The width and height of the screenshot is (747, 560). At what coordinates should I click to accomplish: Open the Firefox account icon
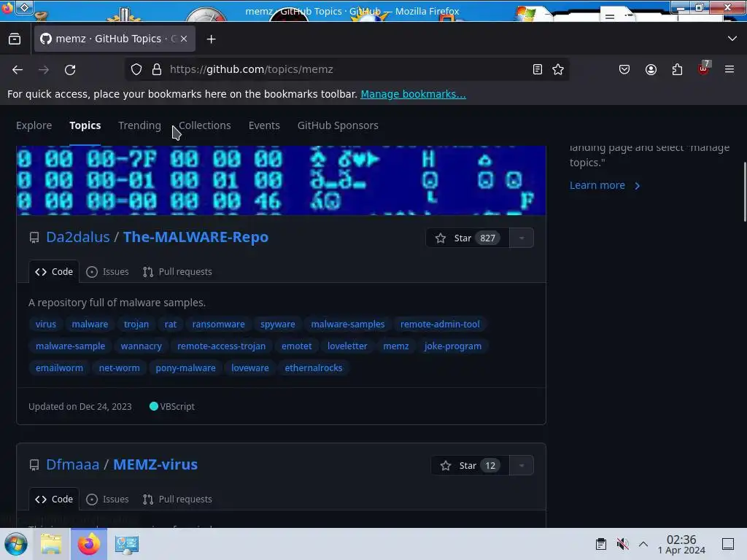click(651, 69)
